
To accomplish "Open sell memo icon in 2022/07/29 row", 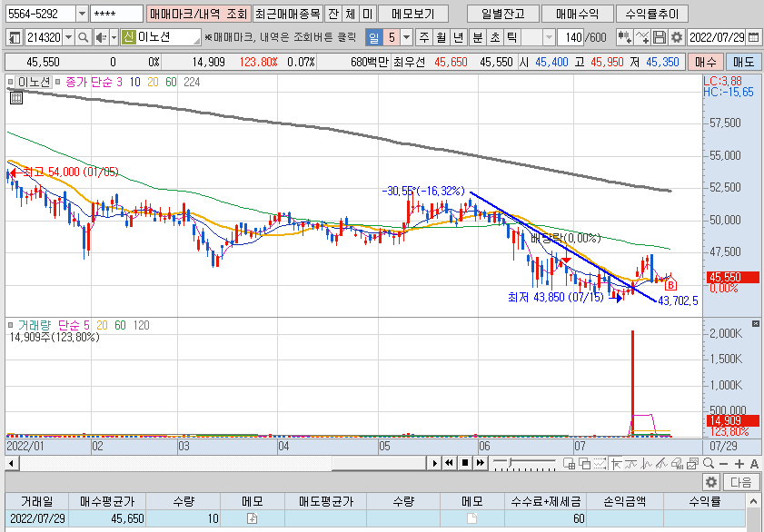I will (x=471, y=519).
